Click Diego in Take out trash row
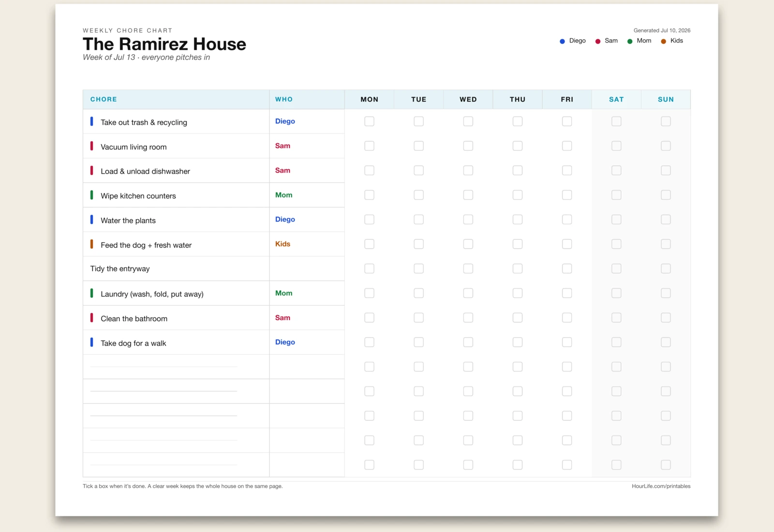 point(285,121)
